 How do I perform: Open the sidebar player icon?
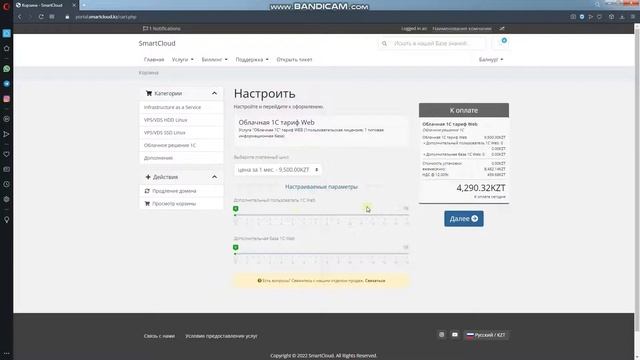point(7,119)
